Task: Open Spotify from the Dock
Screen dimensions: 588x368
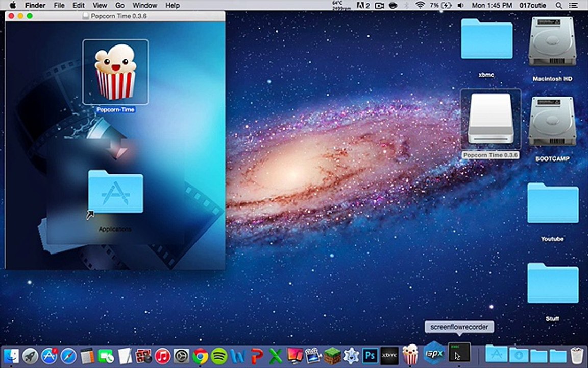Action: point(219,356)
